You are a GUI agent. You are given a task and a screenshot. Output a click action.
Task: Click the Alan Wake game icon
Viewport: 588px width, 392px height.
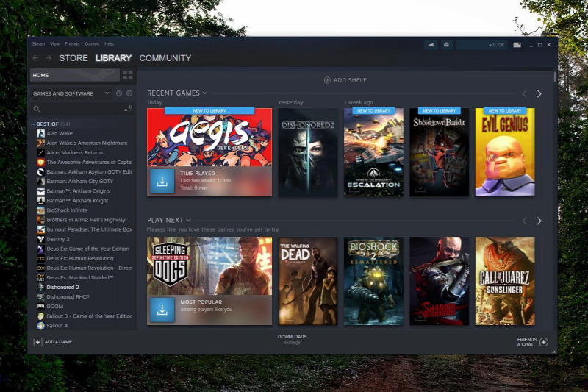[x=40, y=133]
